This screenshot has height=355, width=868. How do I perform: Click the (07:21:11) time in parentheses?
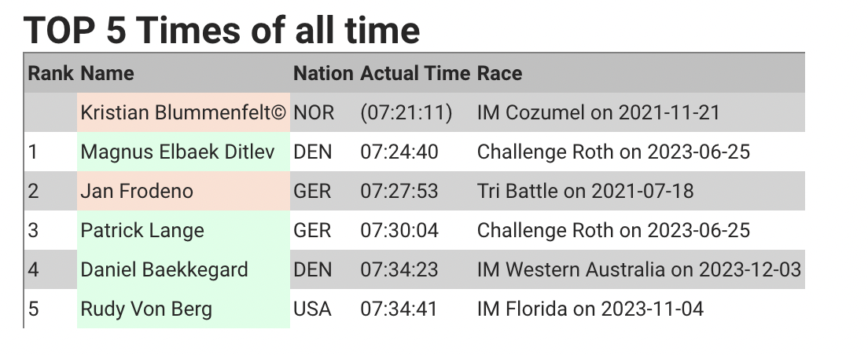click(x=406, y=112)
